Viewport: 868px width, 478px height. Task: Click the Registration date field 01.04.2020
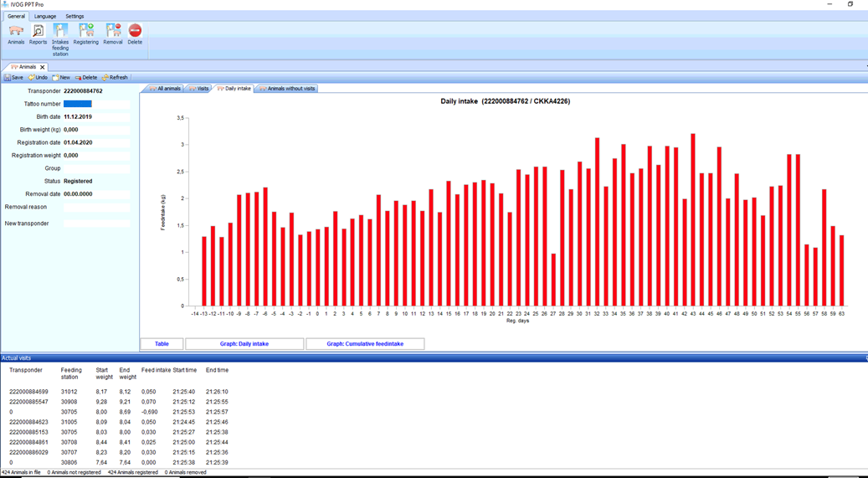pos(96,143)
